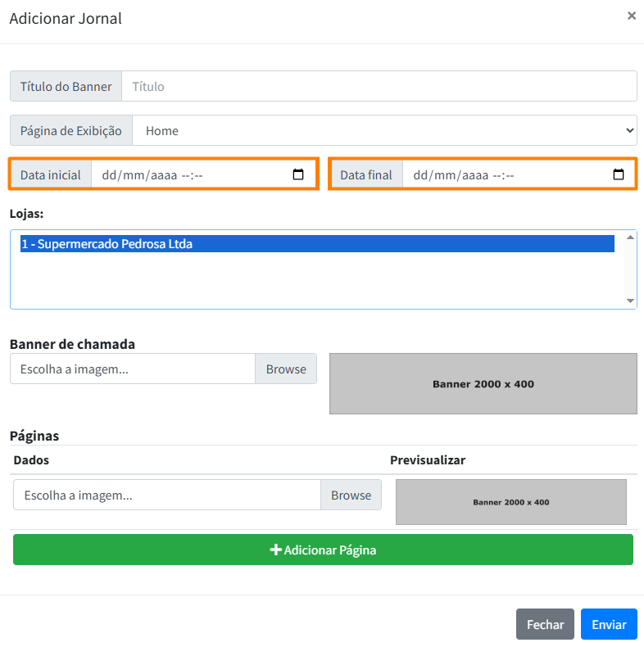
Task: Click the Título text input field
Action: [x=379, y=86]
